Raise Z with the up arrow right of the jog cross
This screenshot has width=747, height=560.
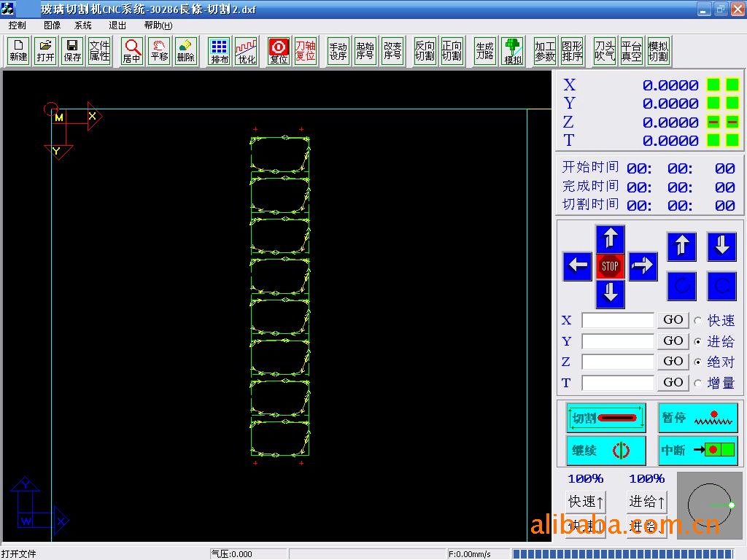682,246
